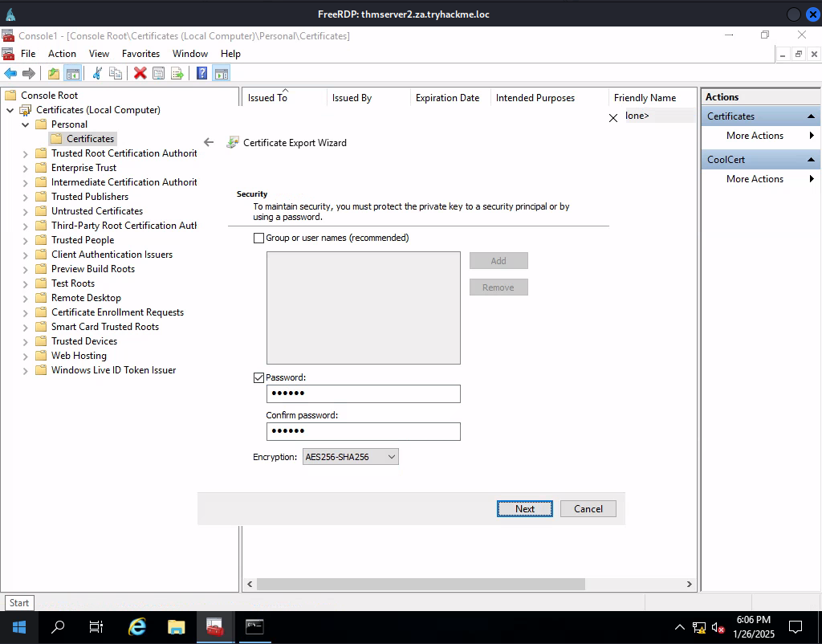Click the Up One Level folder icon
Image resolution: width=822 pixels, height=644 pixels.
click(54, 73)
